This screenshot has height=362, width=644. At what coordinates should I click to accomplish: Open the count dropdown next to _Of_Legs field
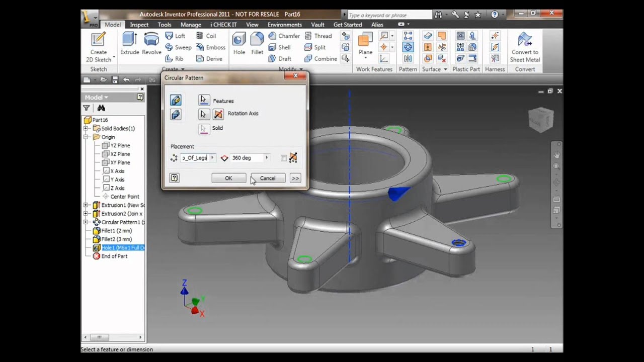tap(212, 158)
